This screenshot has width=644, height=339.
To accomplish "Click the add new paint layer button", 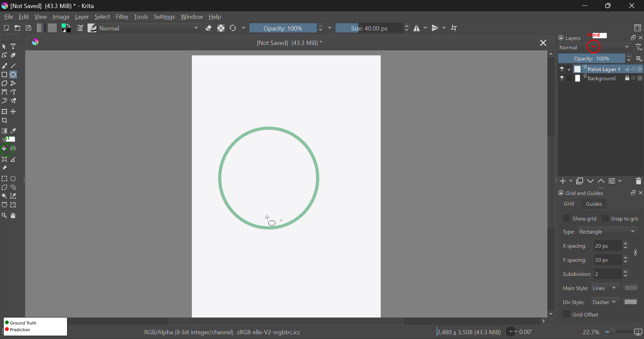I will point(563,181).
